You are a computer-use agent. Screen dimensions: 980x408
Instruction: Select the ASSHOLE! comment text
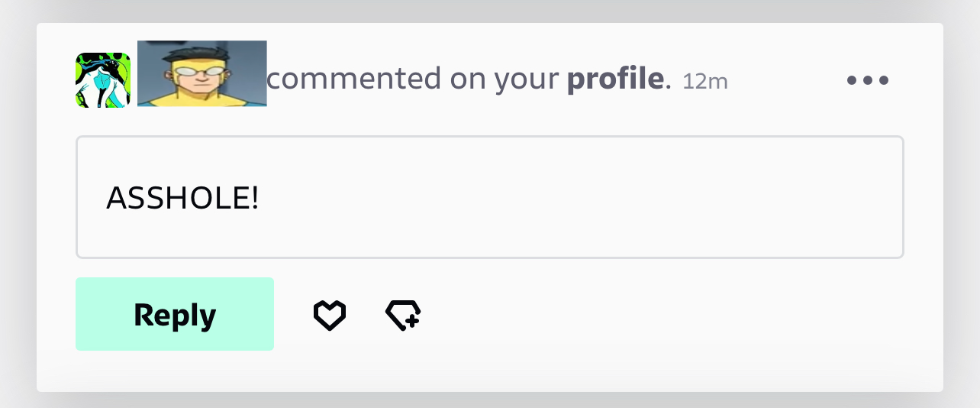pos(183,199)
